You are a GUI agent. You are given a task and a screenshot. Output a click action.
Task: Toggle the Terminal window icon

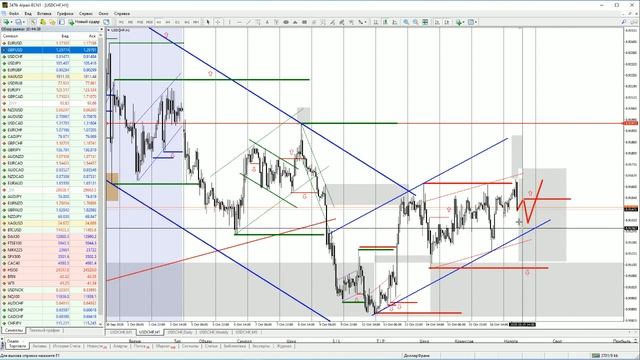click(x=61, y=22)
